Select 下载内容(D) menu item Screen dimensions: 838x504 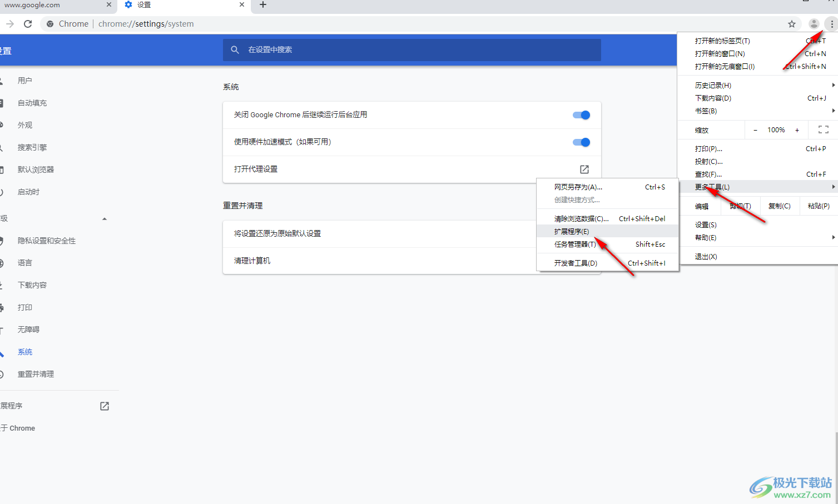tap(757, 98)
